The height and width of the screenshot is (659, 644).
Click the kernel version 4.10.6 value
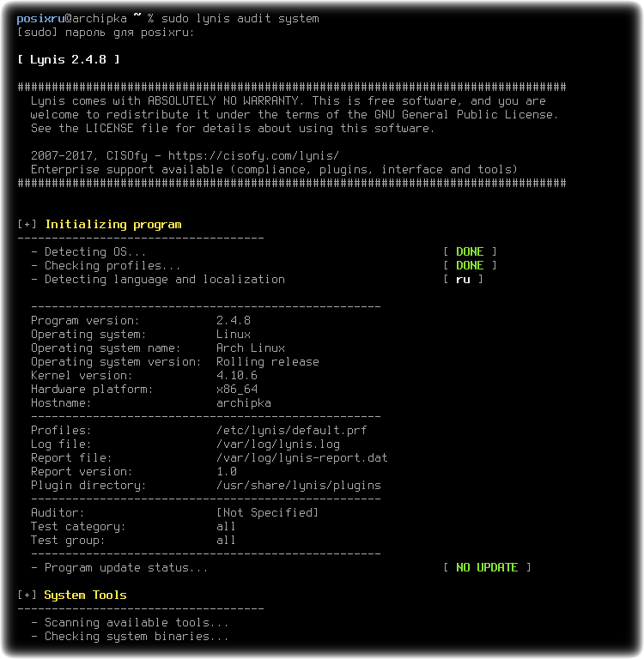tap(236, 376)
